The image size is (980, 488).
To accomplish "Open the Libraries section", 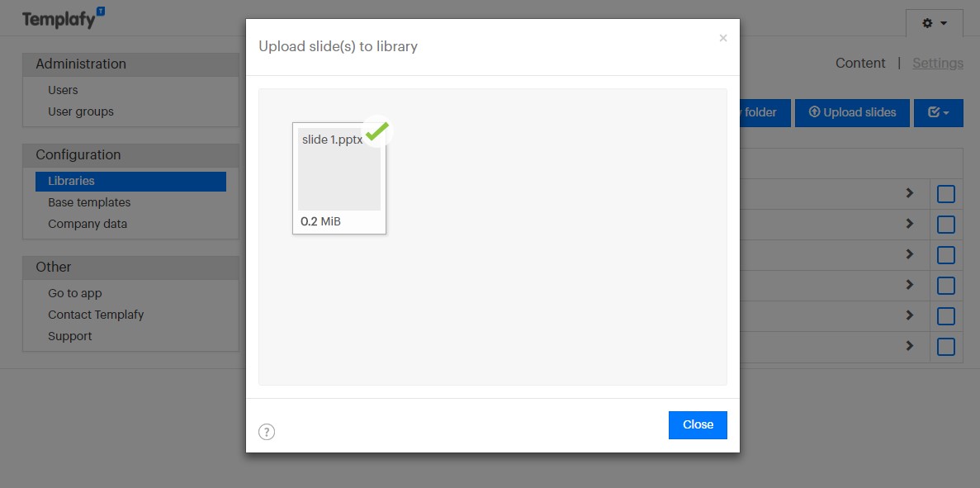I will click(x=70, y=180).
